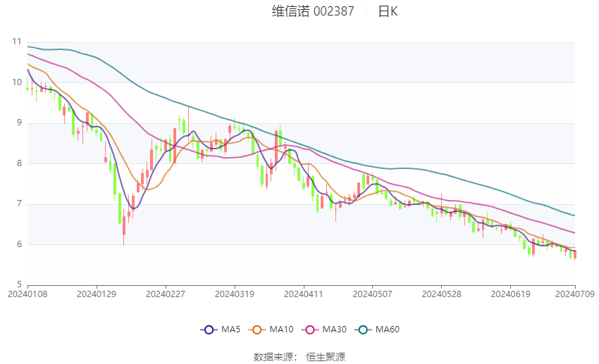Click the 日K label in title
The width and height of the screenshot is (599, 364).
(x=388, y=11)
